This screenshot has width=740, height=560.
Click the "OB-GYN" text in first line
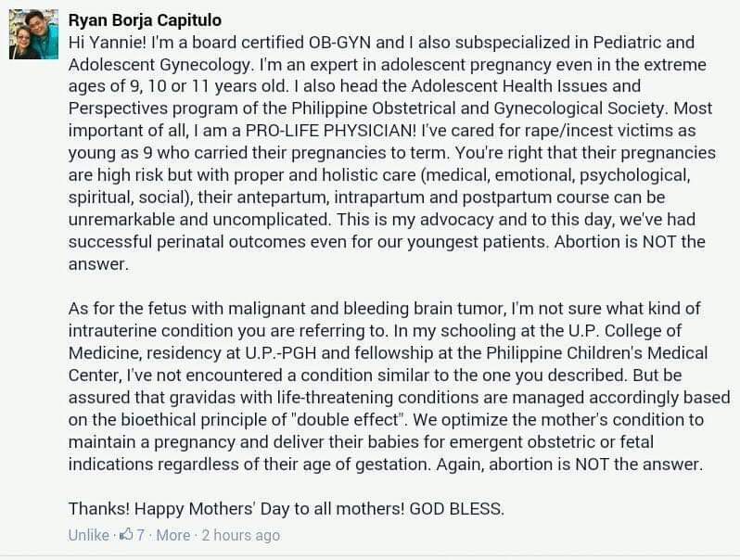click(x=339, y=43)
